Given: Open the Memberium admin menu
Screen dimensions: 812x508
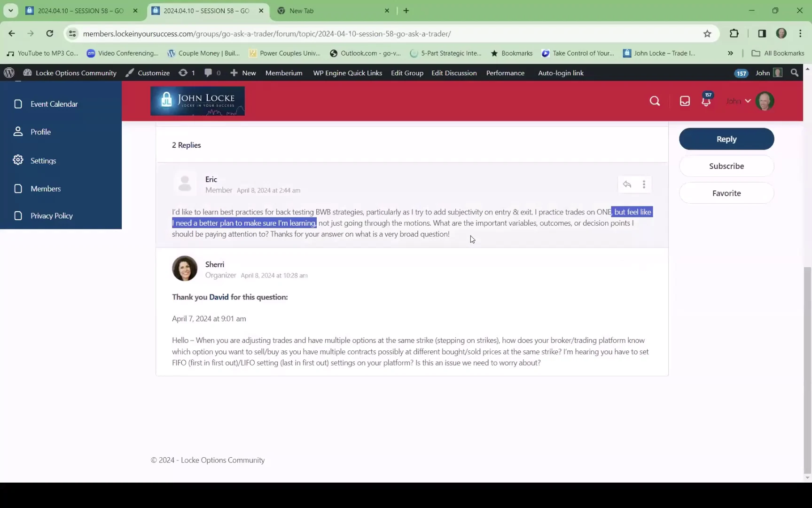Looking at the screenshot, I should pos(284,73).
